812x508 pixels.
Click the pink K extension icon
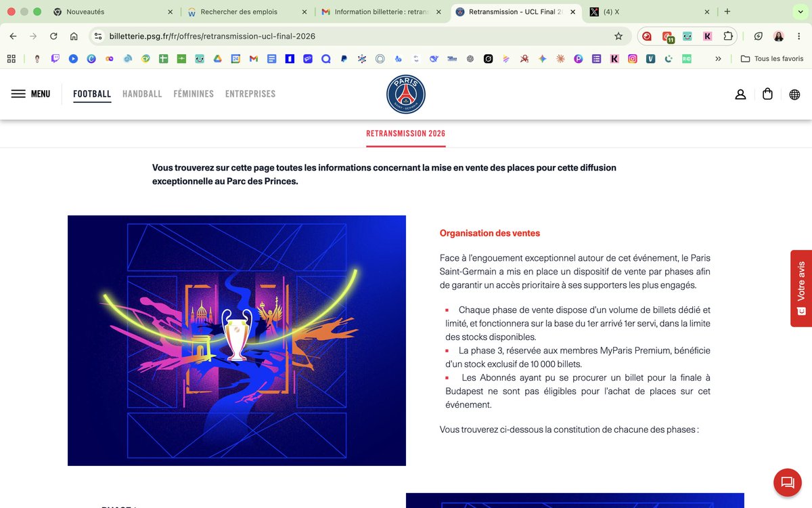708,36
